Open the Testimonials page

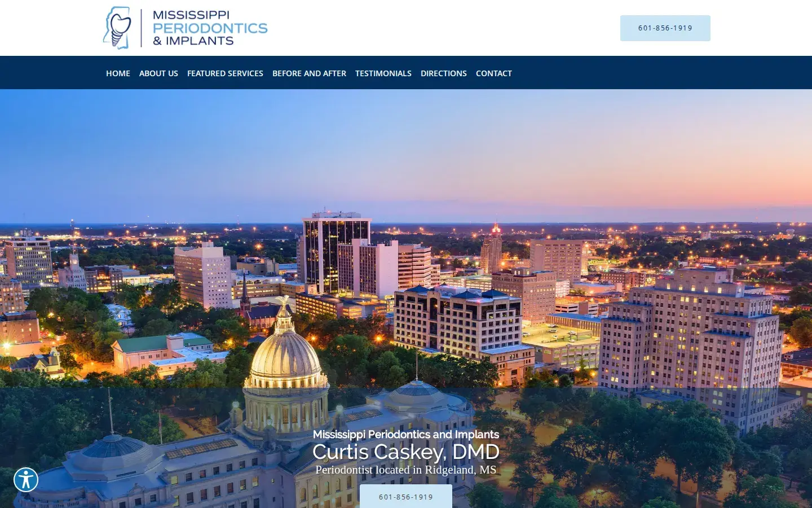pos(383,73)
